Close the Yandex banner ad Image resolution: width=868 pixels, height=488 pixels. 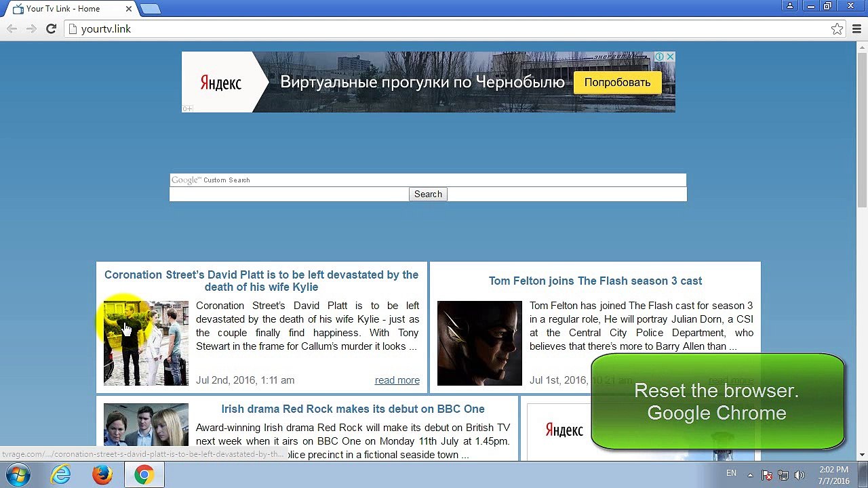(x=670, y=57)
